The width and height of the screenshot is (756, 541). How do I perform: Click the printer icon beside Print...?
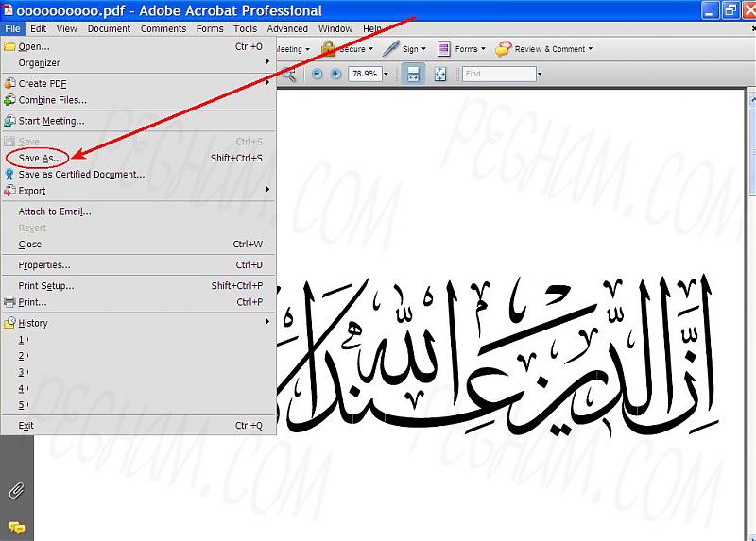9,302
